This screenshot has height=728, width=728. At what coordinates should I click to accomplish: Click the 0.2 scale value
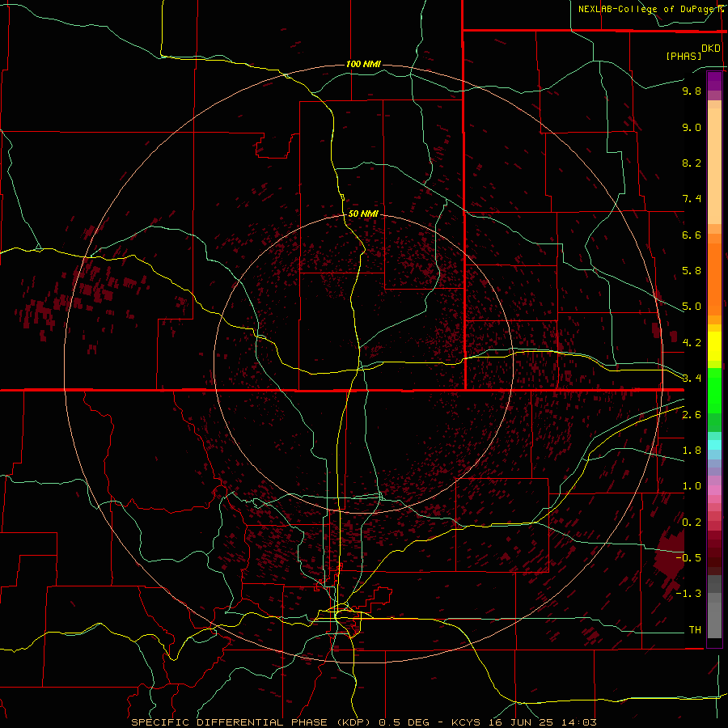pos(692,523)
